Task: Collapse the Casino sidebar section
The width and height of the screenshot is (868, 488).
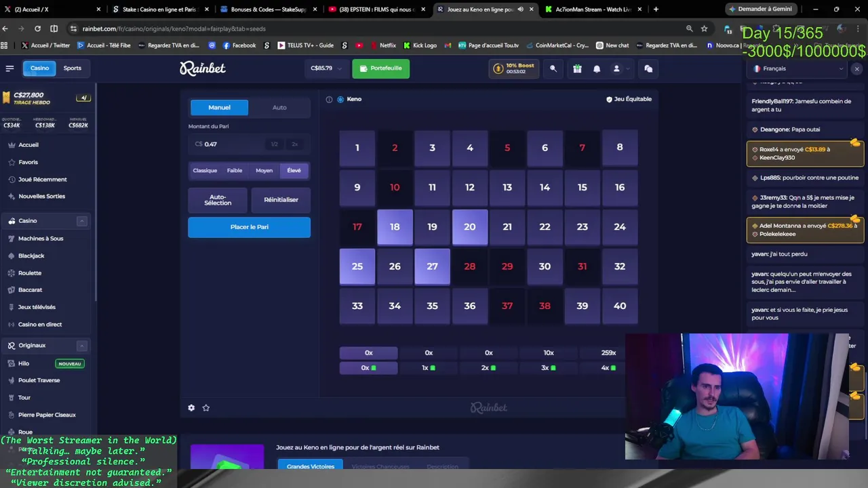Action: [x=81, y=221]
